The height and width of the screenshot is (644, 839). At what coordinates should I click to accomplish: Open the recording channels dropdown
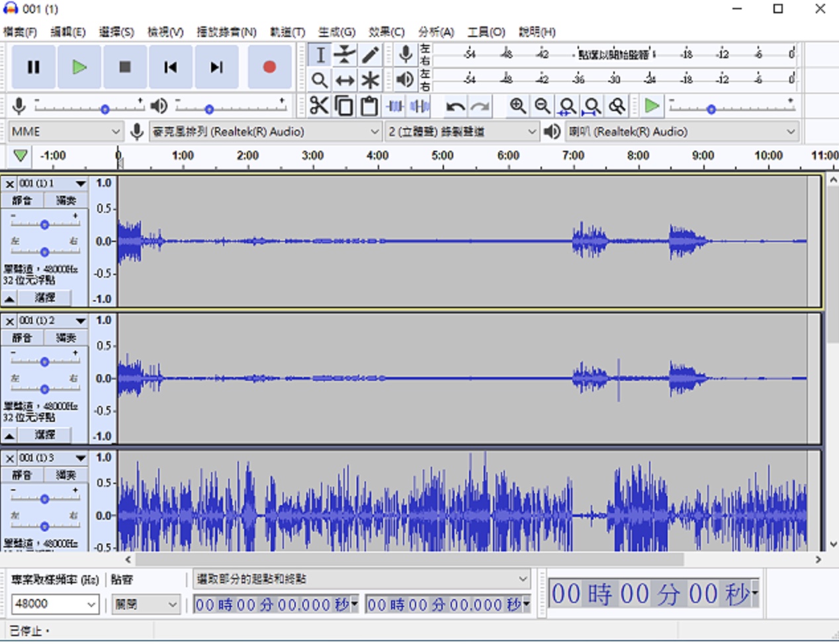click(461, 132)
